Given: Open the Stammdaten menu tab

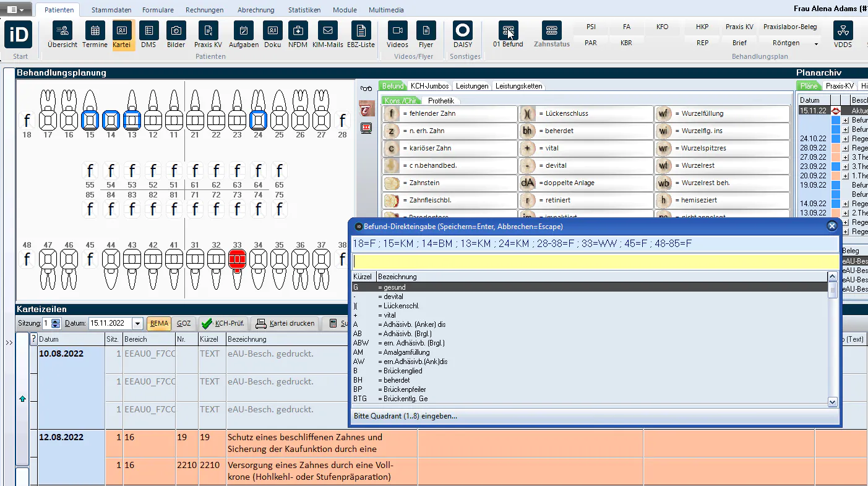Looking at the screenshot, I should (x=111, y=10).
